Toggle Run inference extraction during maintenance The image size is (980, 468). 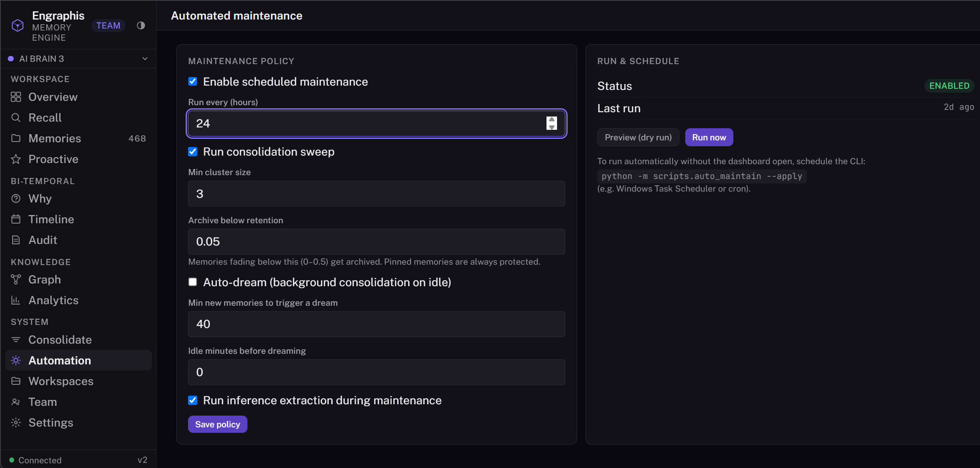193,400
